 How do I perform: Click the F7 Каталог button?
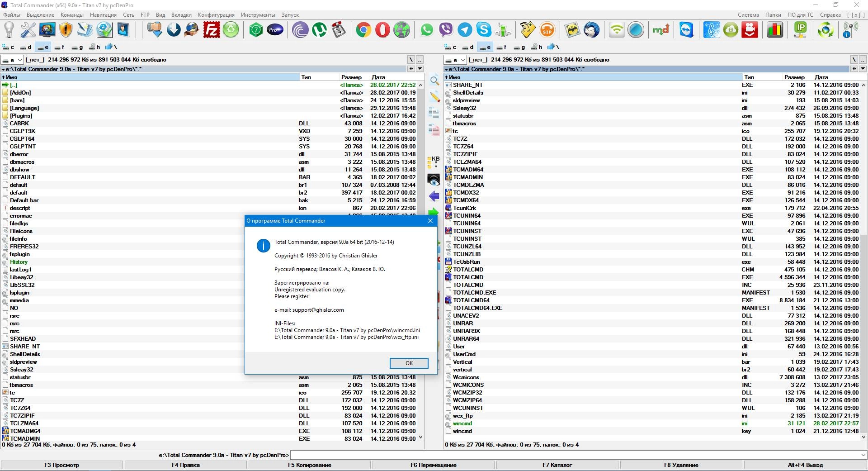click(x=557, y=465)
